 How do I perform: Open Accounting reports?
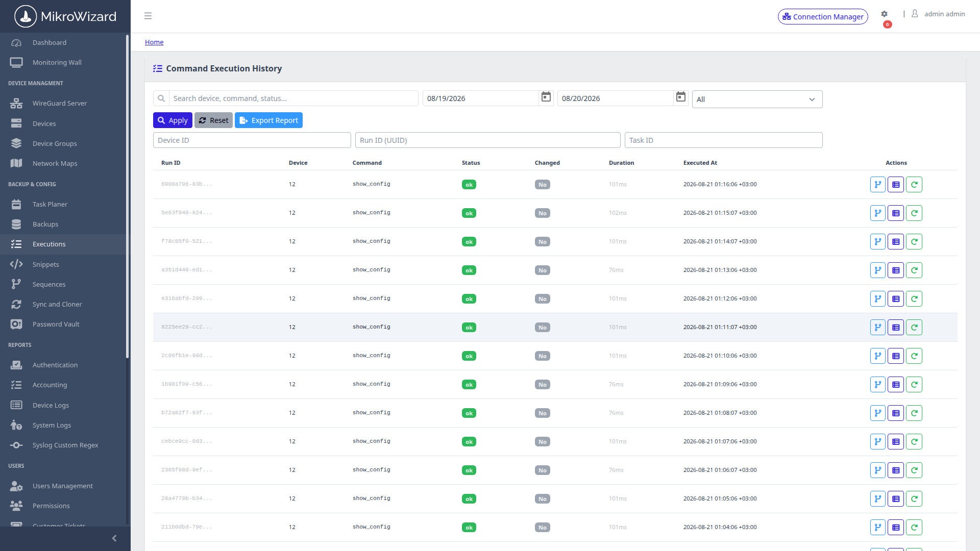click(x=63, y=385)
